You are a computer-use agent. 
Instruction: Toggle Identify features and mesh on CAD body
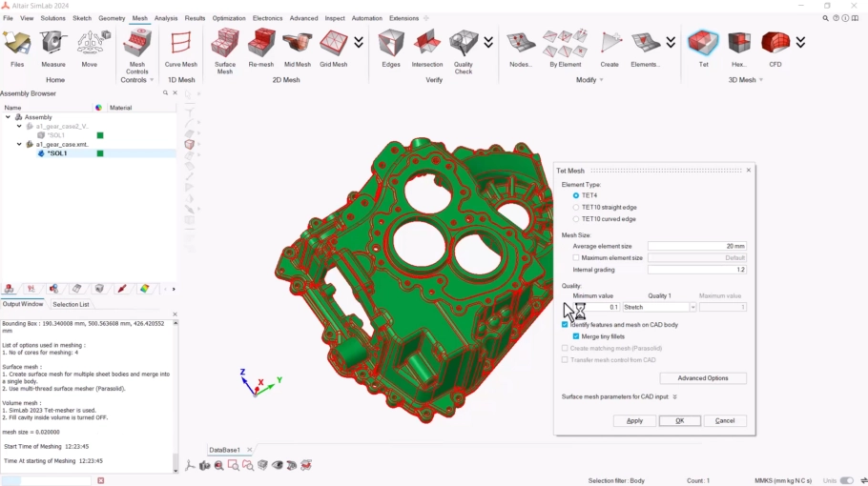point(565,325)
